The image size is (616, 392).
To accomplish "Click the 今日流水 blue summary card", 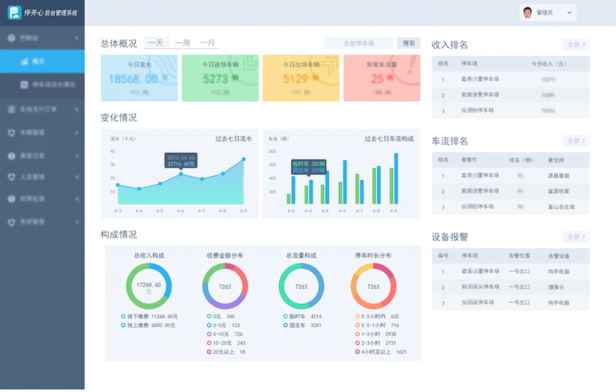I will pyautogui.click(x=139, y=78).
